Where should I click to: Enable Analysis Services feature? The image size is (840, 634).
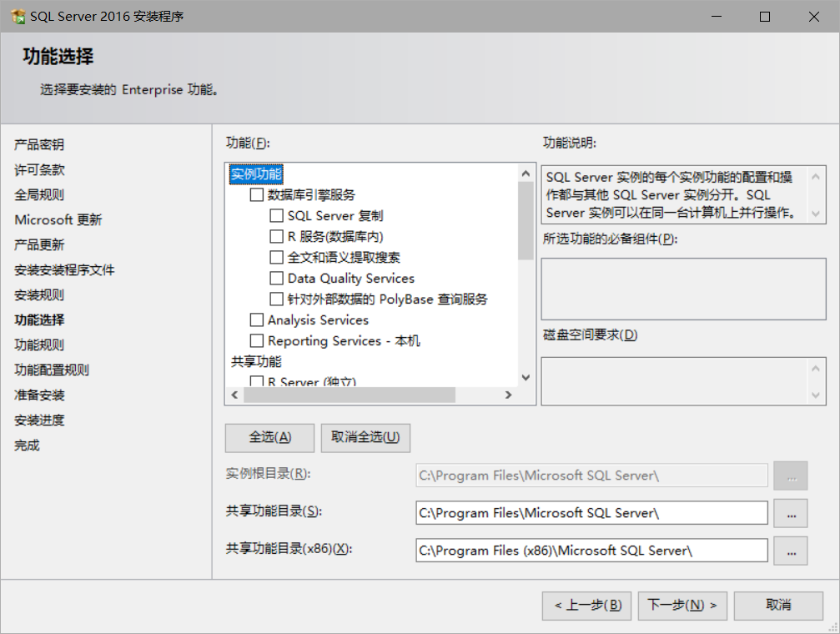256,320
